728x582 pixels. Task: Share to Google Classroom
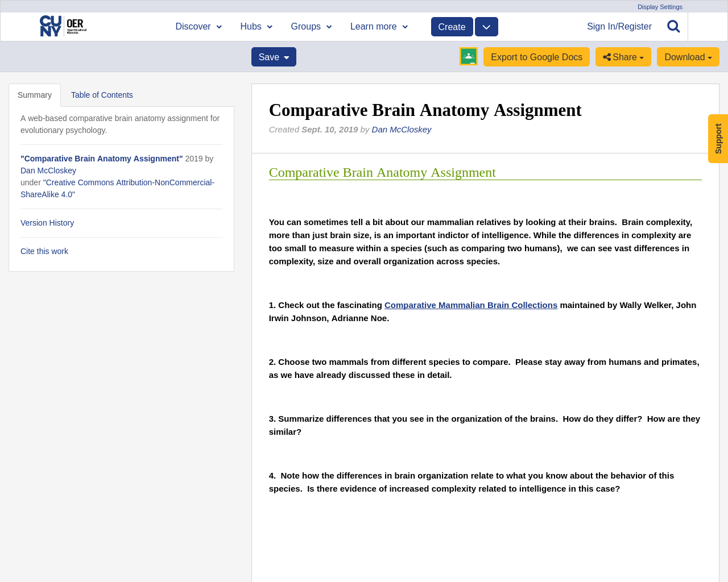468,55
